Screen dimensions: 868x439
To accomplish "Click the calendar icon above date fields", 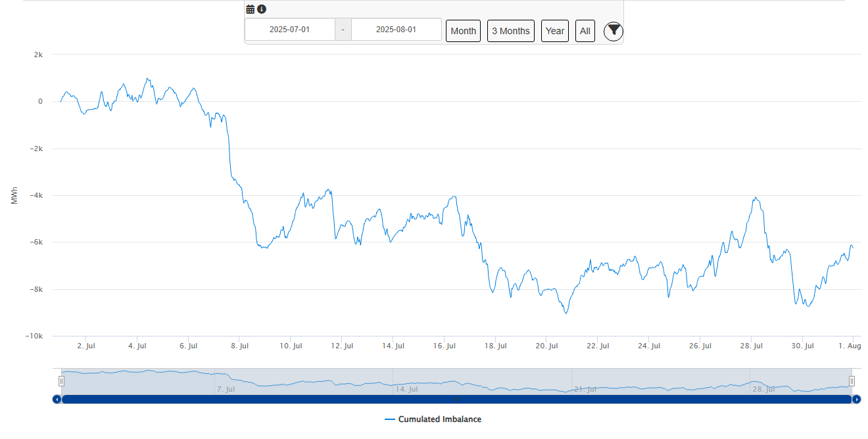I will coord(251,9).
